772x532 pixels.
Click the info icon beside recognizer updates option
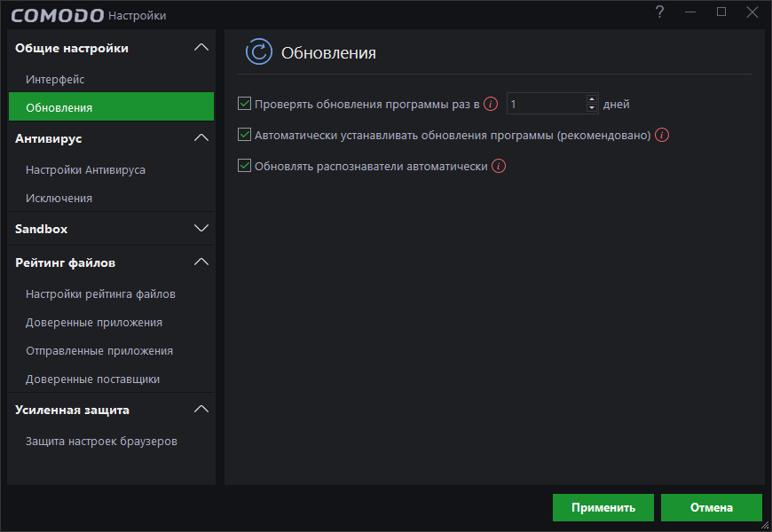tap(499, 166)
